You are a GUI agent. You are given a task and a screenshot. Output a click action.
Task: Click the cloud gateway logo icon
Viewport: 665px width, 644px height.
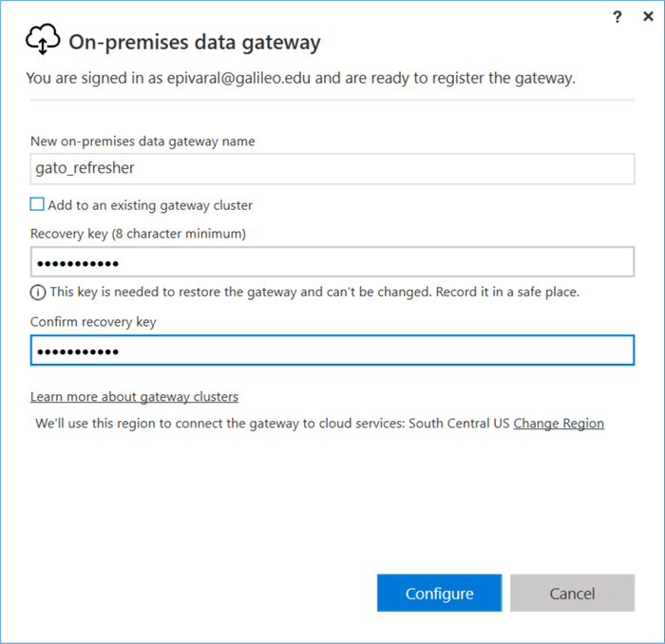click(x=43, y=41)
